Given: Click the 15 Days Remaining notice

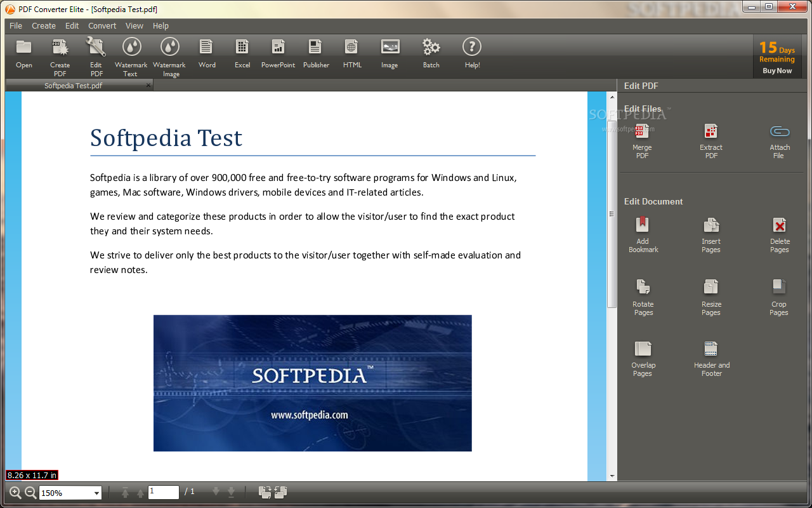Looking at the screenshot, I should 777,52.
